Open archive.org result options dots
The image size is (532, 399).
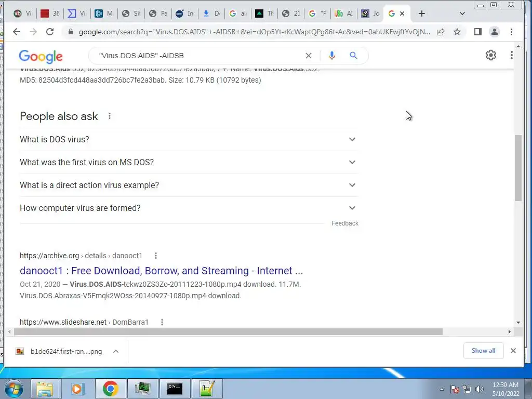click(156, 256)
